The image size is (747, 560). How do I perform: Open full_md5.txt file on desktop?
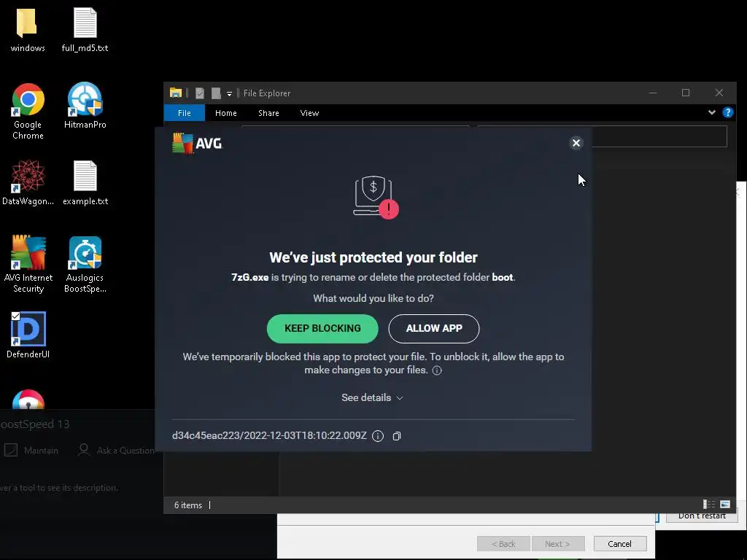point(85,30)
